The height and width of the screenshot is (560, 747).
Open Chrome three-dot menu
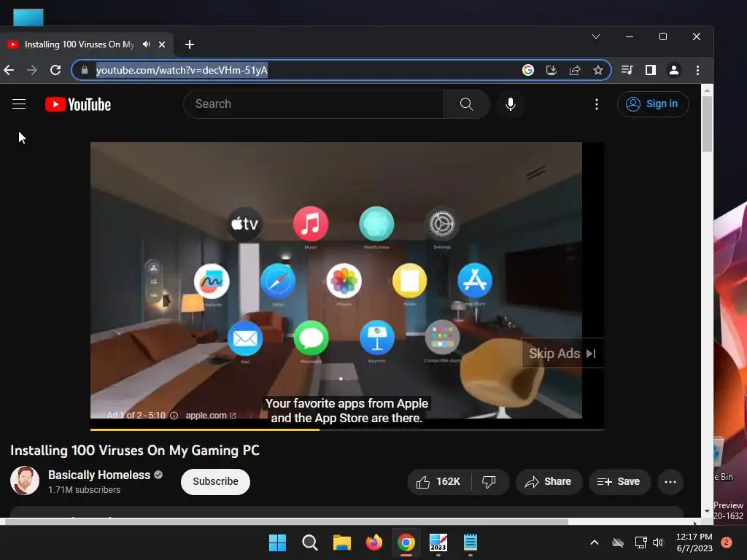click(x=697, y=70)
